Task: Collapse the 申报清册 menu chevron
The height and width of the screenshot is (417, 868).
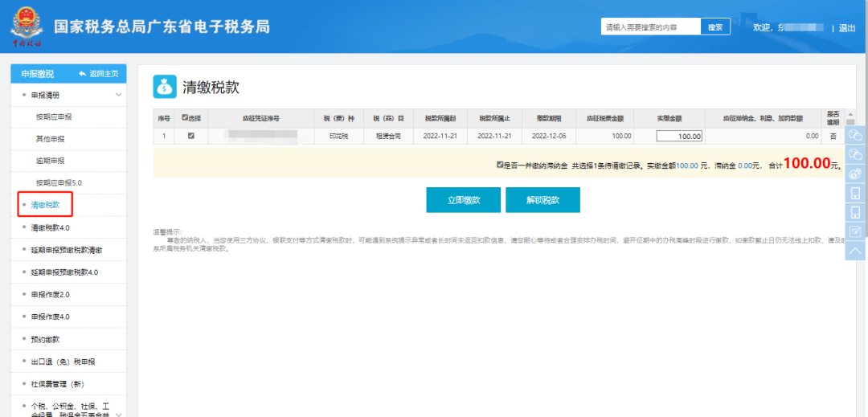Action: coord(118,95)
